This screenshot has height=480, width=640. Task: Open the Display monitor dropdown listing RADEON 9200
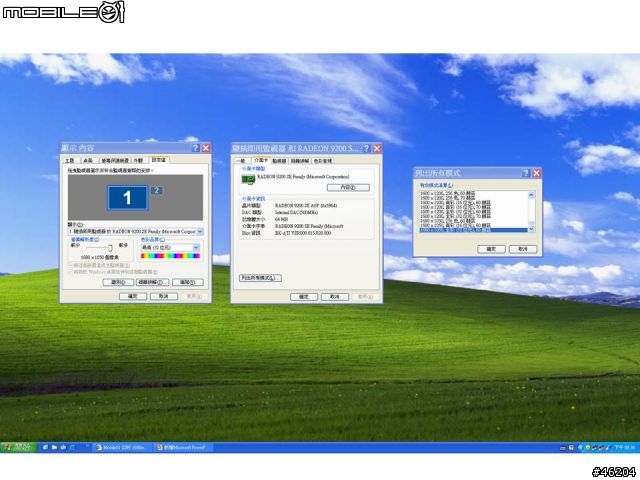136,231
